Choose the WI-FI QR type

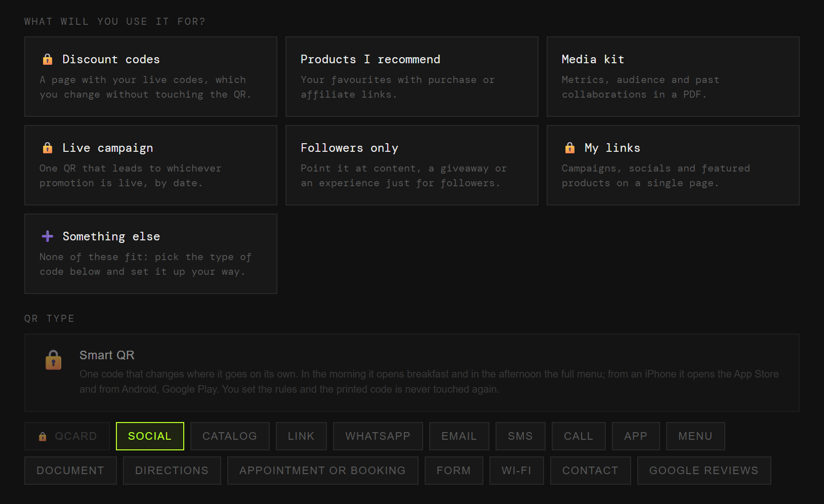click(517, 471)
